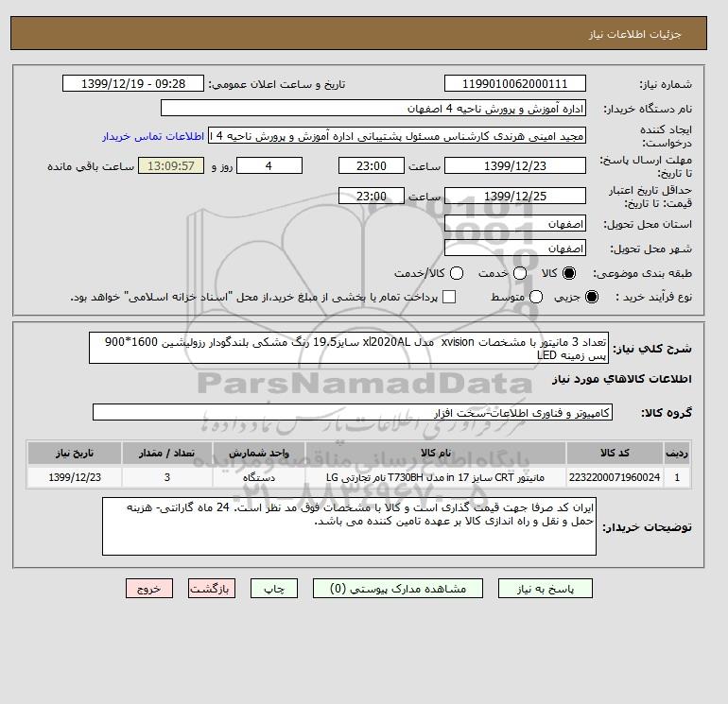Click buyer notes text area
Viewport: 728px width, 704px height.
click(x=349, y=526)
